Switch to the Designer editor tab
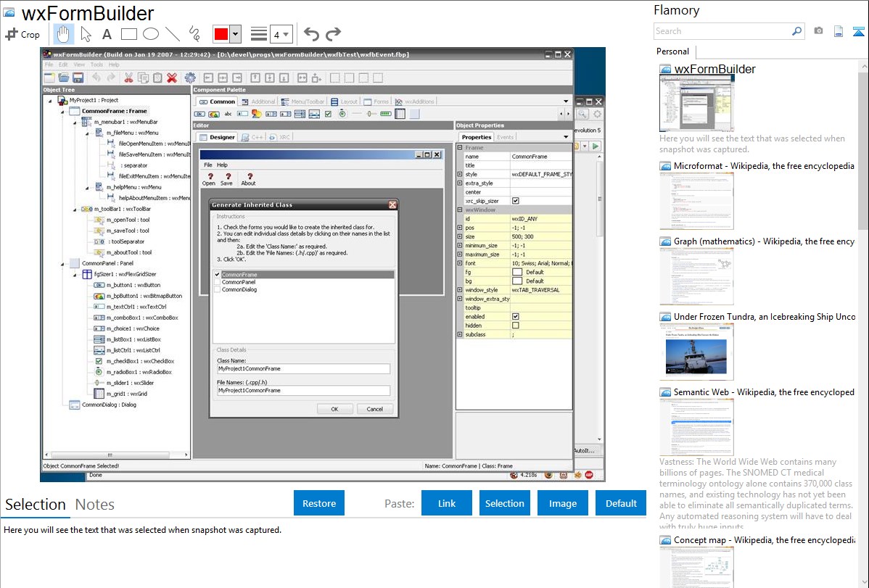The height and width of the screenshot is (588, 869). coord(217,137)
